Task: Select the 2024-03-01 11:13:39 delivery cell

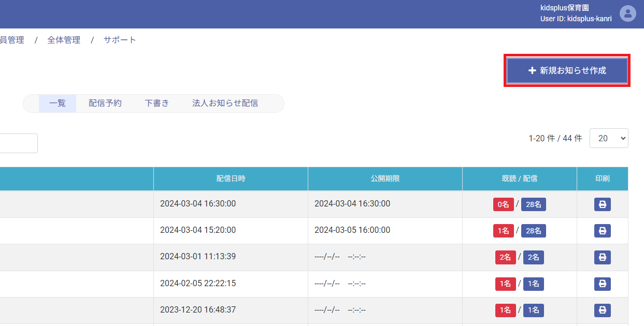Action: (231, 257)
